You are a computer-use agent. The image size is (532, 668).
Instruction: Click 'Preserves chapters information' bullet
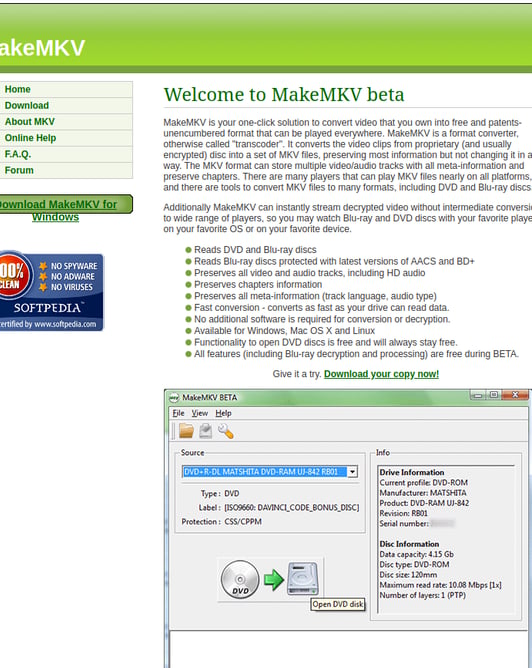[258, 285]
